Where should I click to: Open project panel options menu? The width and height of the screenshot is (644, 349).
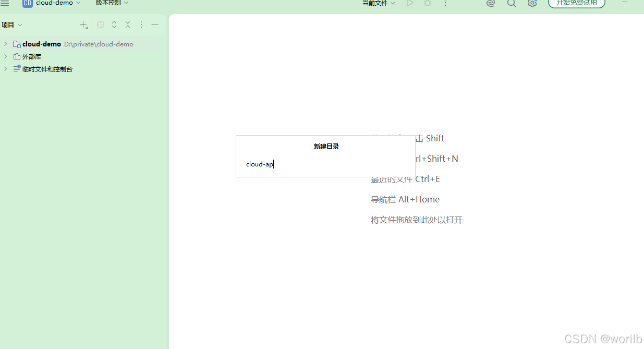point(141,25)
